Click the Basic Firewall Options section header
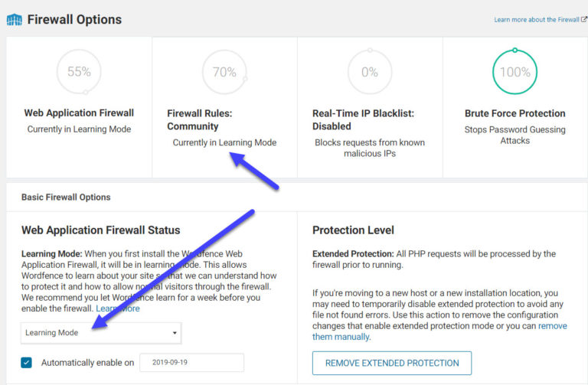The height and width of the screenshot is (385, 588). [66, 197]
